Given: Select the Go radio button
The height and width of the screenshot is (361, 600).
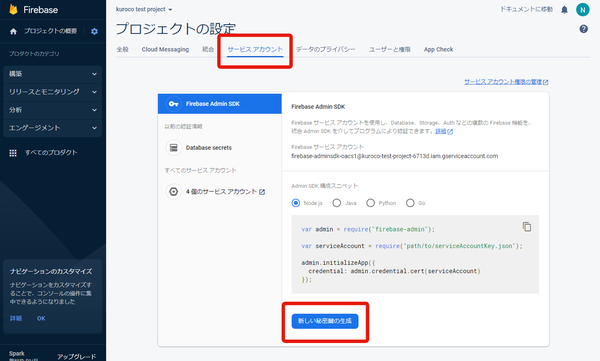Looking at the screenshot, I should coord(410,203).
